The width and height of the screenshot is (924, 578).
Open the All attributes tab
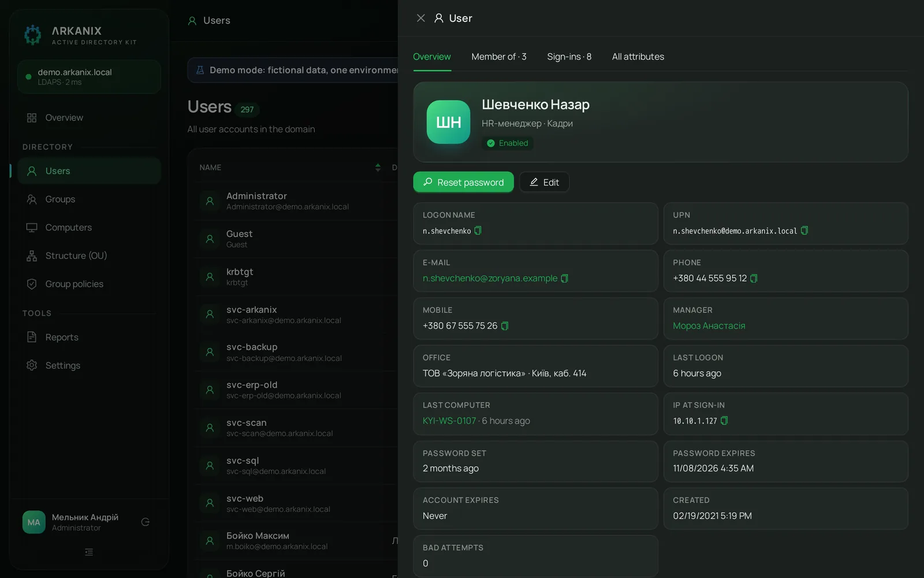[x=638, y=57]
